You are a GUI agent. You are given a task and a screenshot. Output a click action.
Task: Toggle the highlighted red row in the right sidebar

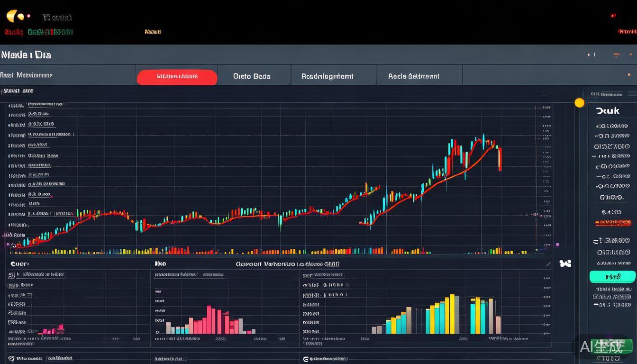613,222
